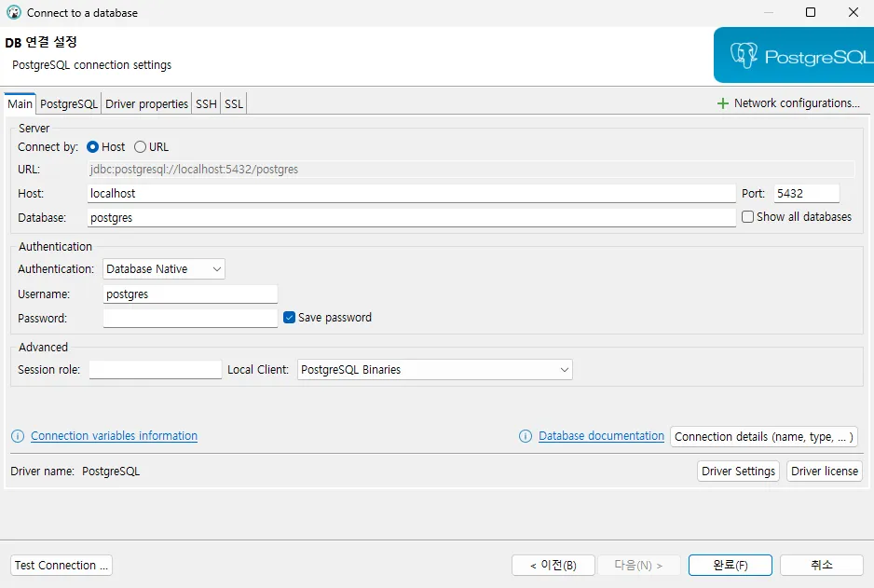
Task: Click the DBeaver icon in the title bar
Action: pyautogui.click(x=11, y=12)
